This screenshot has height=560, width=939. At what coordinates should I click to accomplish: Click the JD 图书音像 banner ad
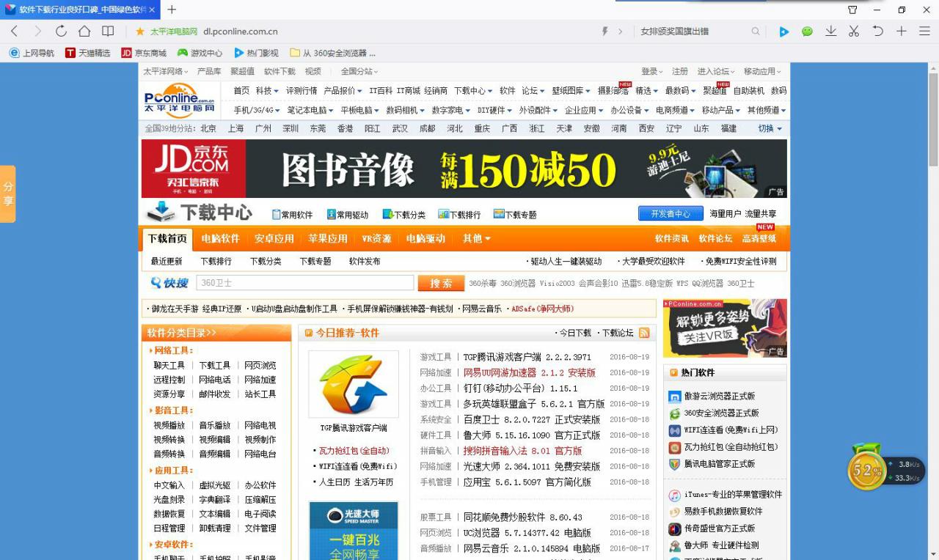tap(464, 169)
